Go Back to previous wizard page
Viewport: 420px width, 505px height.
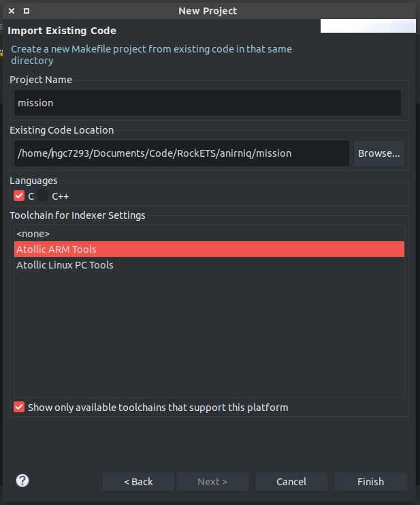[138, 482]
